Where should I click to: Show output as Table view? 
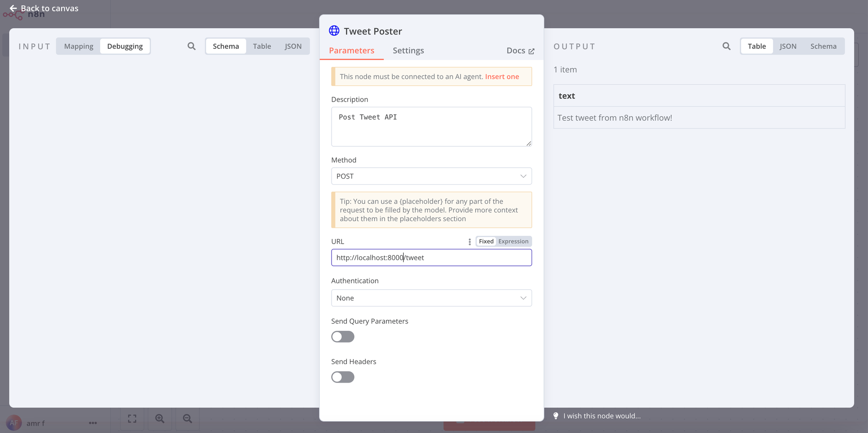757,46
